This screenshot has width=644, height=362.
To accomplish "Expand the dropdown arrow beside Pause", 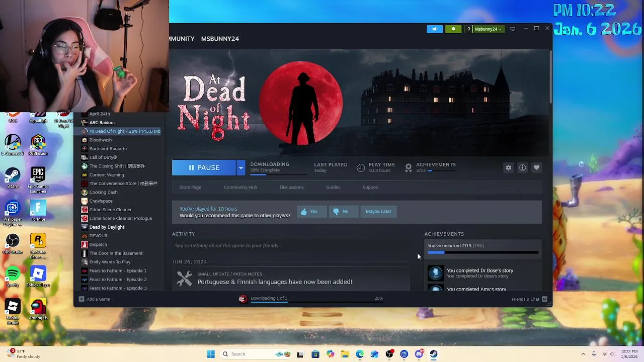I will pos(240,167).
